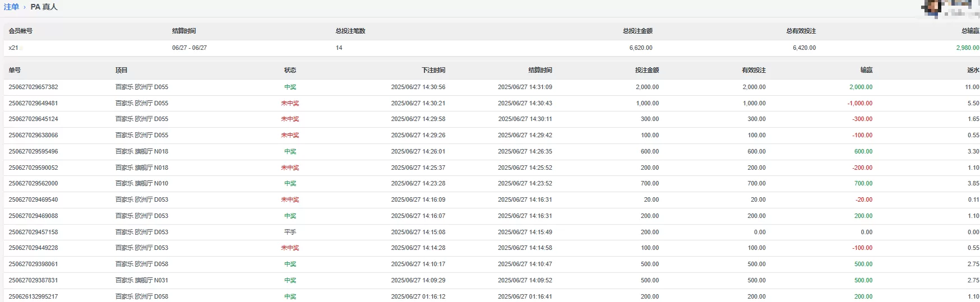Viewport: 980px width, 302px height.
Task: Click the blurred user avatar thumbnail
Action: (x=932, y=7)
